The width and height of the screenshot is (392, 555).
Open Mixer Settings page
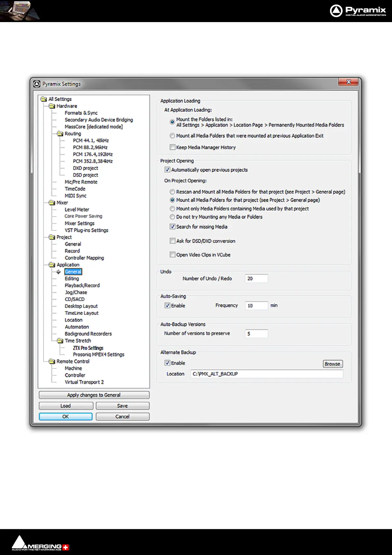tap(79, 223)
